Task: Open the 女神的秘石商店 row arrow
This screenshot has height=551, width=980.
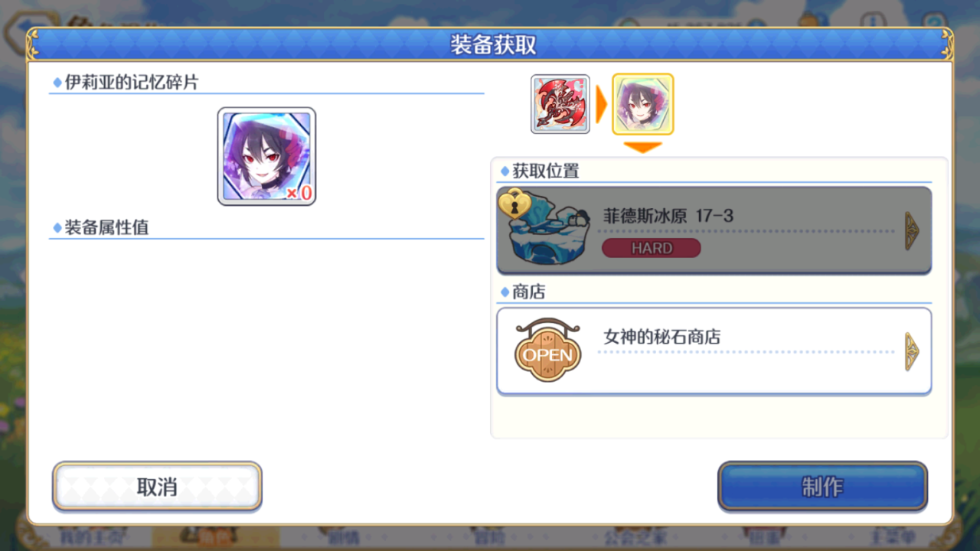Action: tap(912, 351)
